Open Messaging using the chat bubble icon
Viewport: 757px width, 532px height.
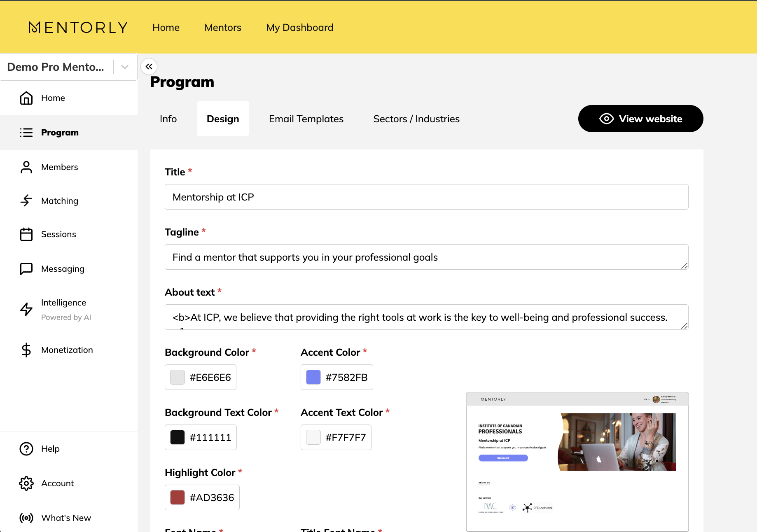26,268
